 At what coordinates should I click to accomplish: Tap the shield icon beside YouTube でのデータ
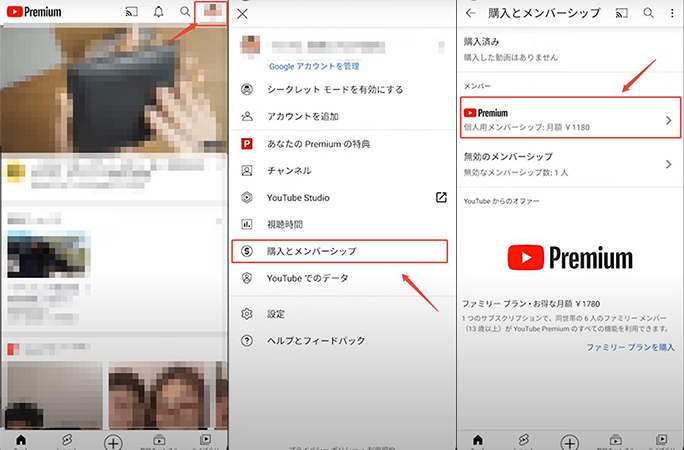click(x=247, y=278)
